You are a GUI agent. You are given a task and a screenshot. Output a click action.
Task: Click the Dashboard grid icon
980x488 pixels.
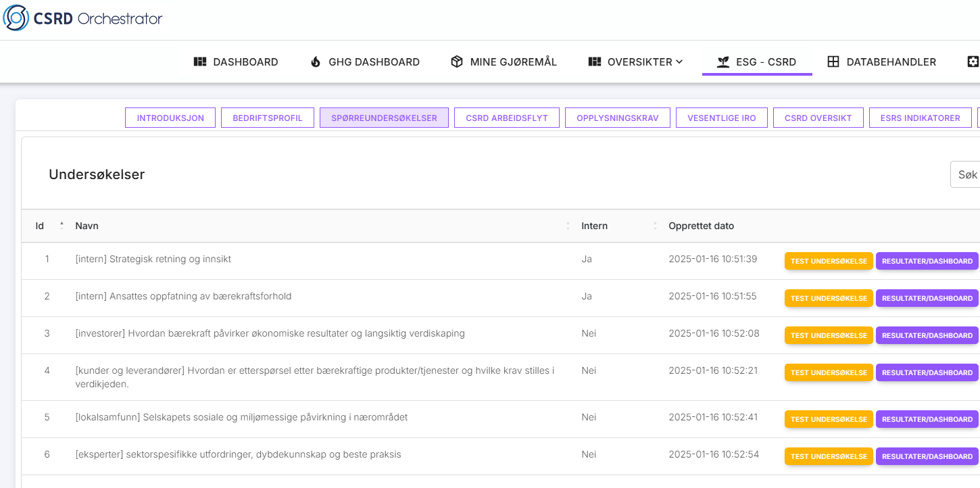click(x=200, y=62)
